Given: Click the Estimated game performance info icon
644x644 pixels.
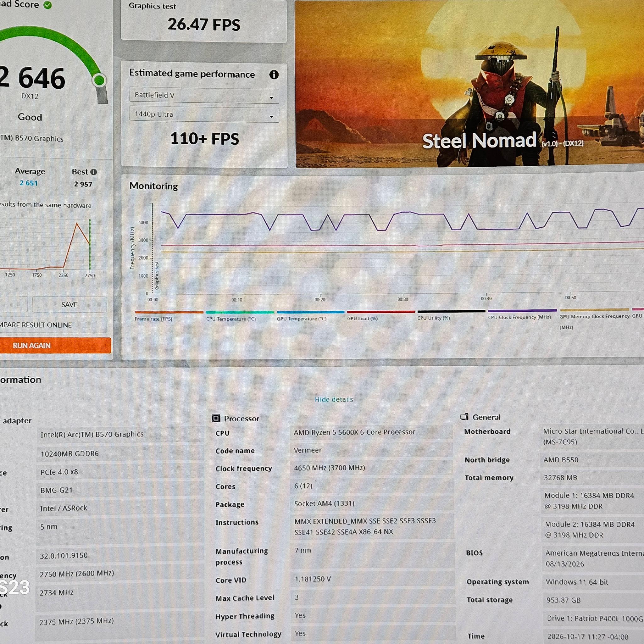Looking at the screenshot, I should tap(274, 75).
